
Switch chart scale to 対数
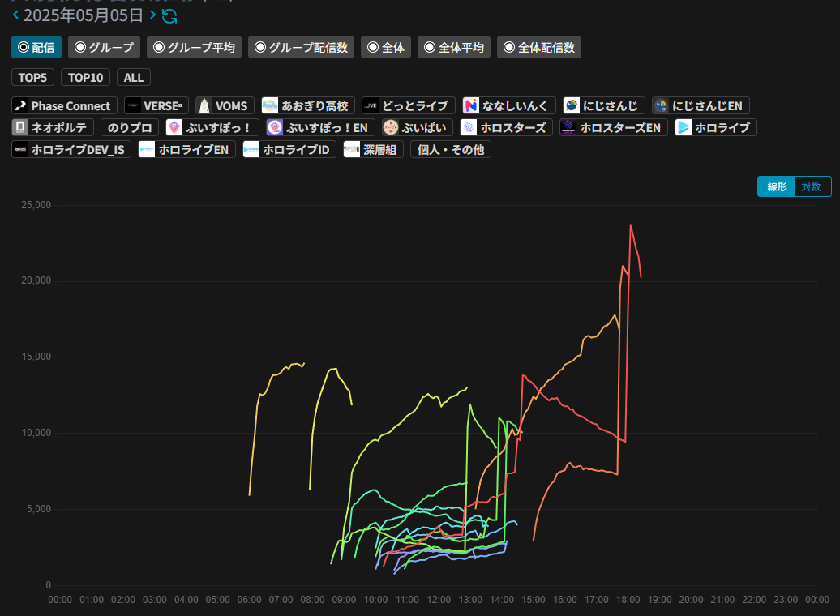coord(812,186)
